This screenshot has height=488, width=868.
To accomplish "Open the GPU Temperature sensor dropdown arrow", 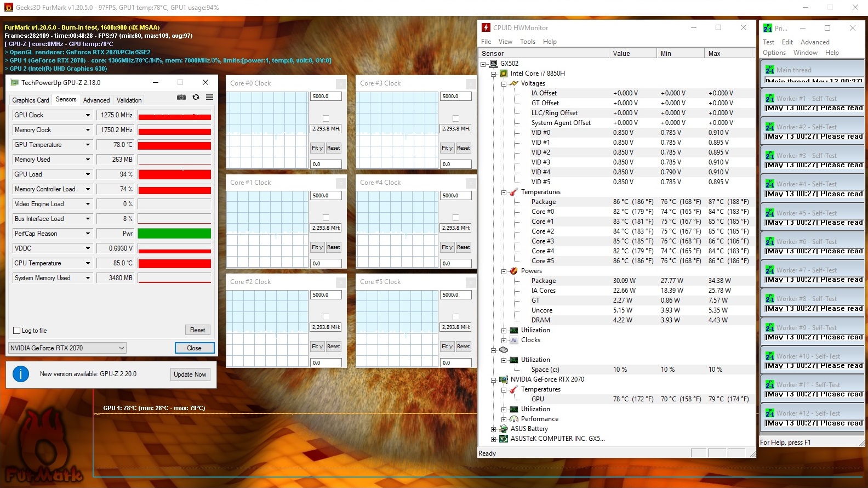I will pyautogui.click(x=88, y=145).
